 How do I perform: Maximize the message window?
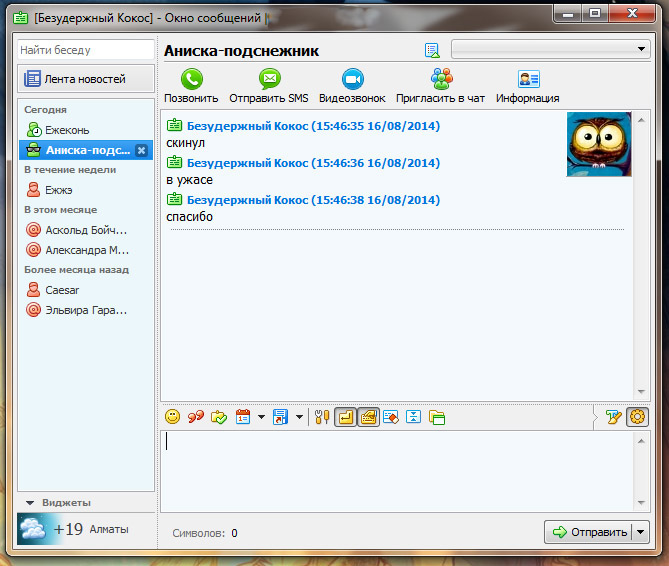(595, 14)
